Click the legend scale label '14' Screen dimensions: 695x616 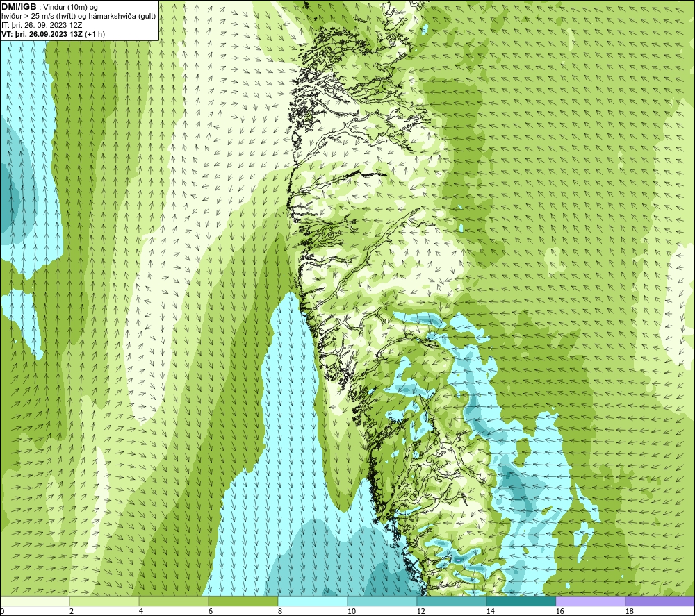(x=490, y=612)
